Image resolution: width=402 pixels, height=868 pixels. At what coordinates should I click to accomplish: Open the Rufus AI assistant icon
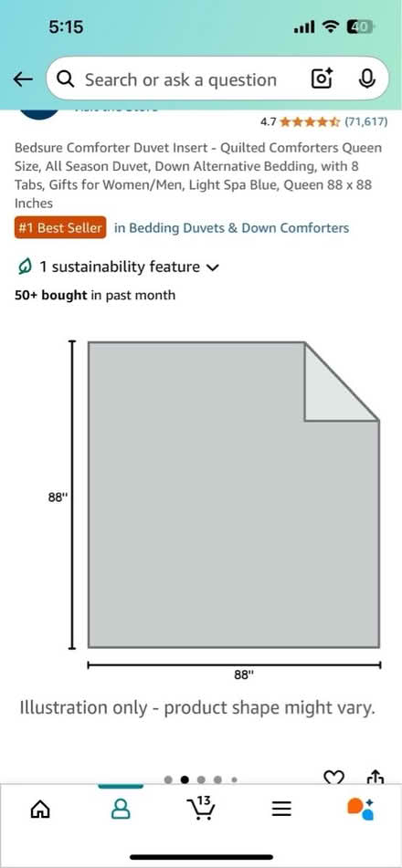pyautogui.click(x=360, y=810)
